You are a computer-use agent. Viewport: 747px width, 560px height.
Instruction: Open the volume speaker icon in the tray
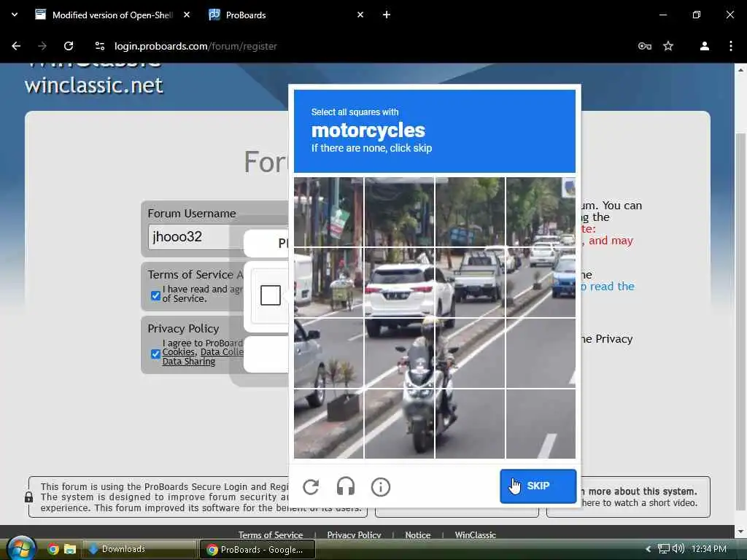tap(678, 548)
